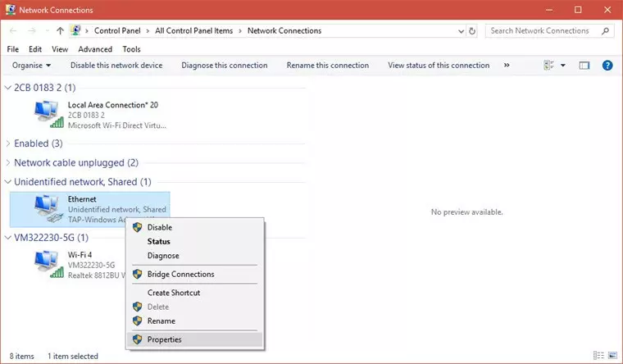
Task: Choose Properties from the context menu
Action: click(x=164, y=339)
